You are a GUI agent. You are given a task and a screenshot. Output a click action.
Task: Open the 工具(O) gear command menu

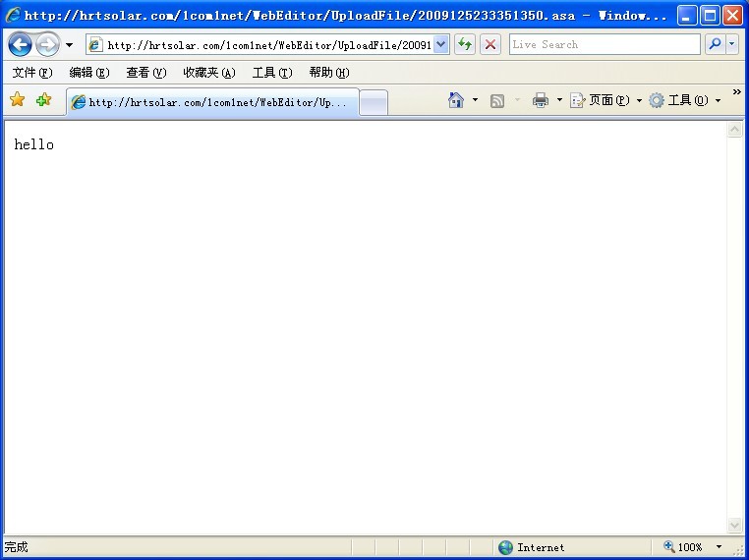(x=684, y=100)
